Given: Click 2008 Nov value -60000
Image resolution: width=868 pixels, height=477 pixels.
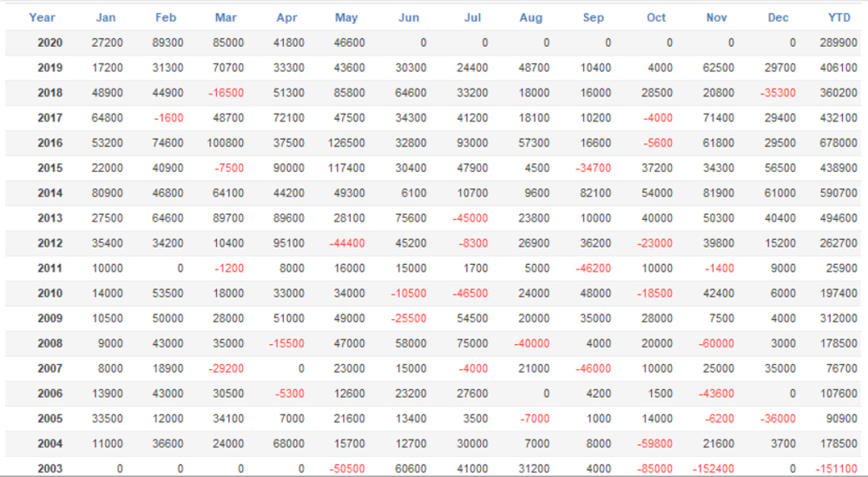Looking at the screenshot, I should (x=716, y=343).
